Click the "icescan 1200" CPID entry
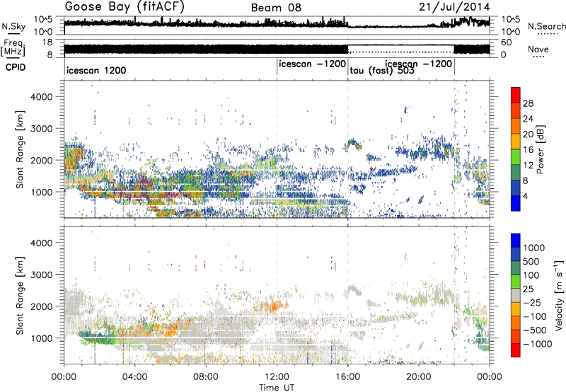Image resolution: width=566 pixels, height=392 pixels. point(96,70)
